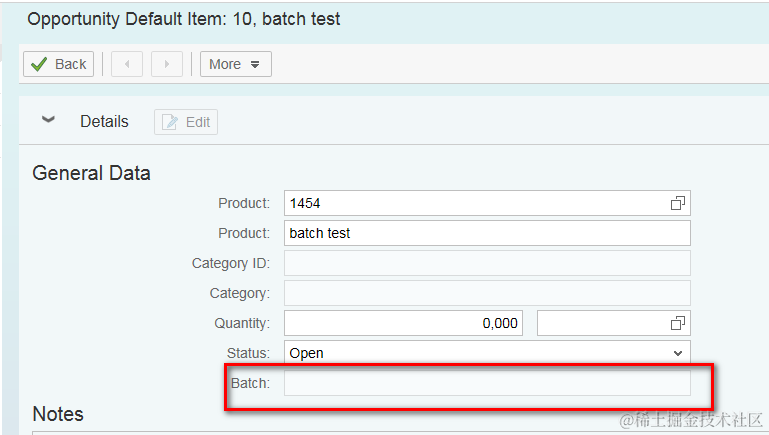769x435 pixels.
Task: Select the 'batch test' product description field
Action: [x=487, y=233]
